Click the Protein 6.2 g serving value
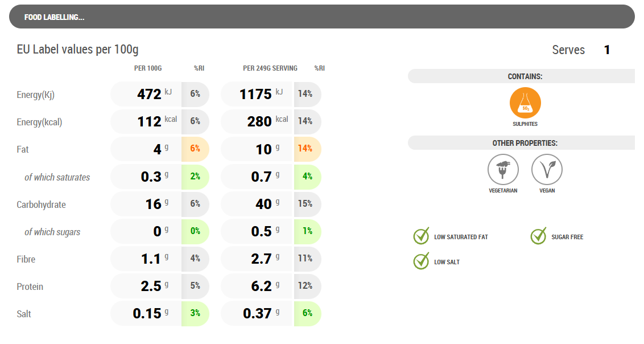Viewport: 644px width, 344px height. (x=261, y=286)
